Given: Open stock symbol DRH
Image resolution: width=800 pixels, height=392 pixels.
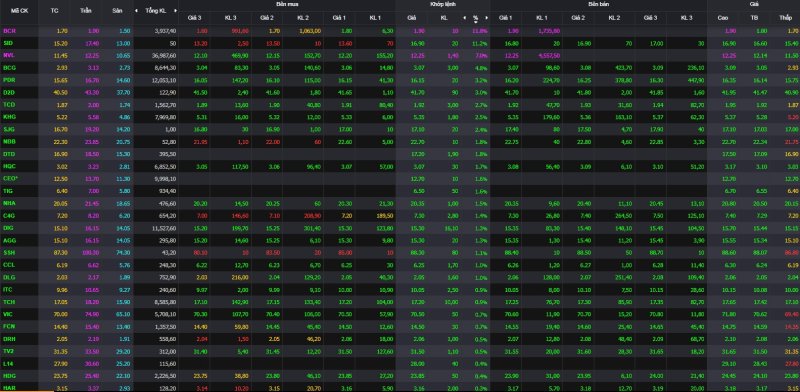Looking at the screenshot, I should click(9, 339).
